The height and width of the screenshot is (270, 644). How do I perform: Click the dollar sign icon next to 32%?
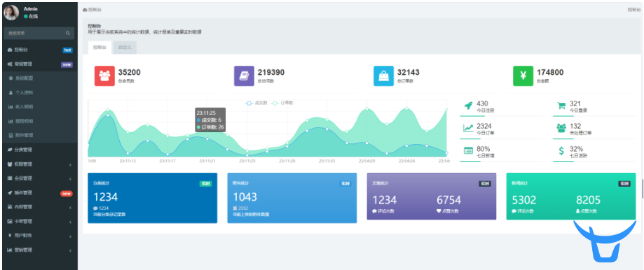tap(561, 151)
